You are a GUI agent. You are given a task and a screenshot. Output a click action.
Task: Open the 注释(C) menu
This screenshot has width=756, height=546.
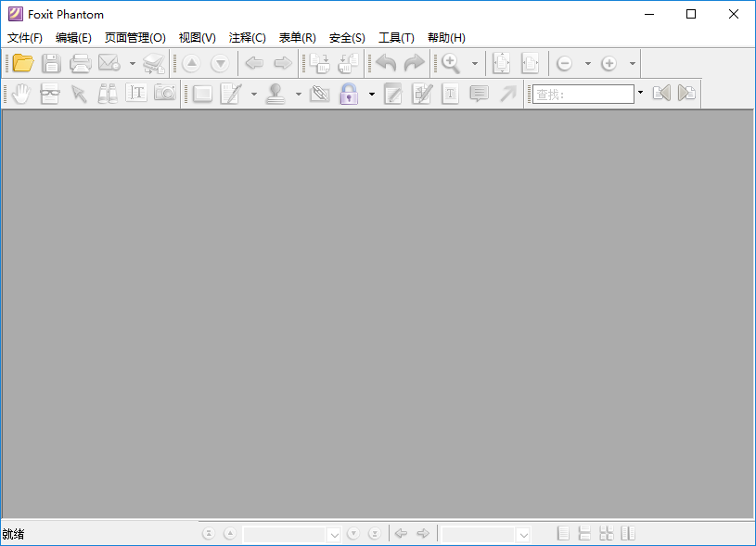(246, 37)
